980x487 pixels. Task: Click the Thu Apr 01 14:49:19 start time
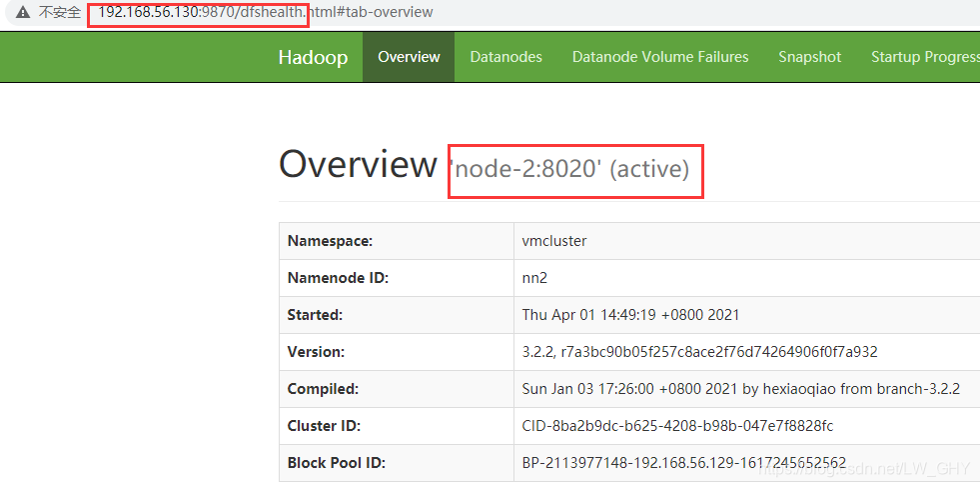(x=630, y=315)
